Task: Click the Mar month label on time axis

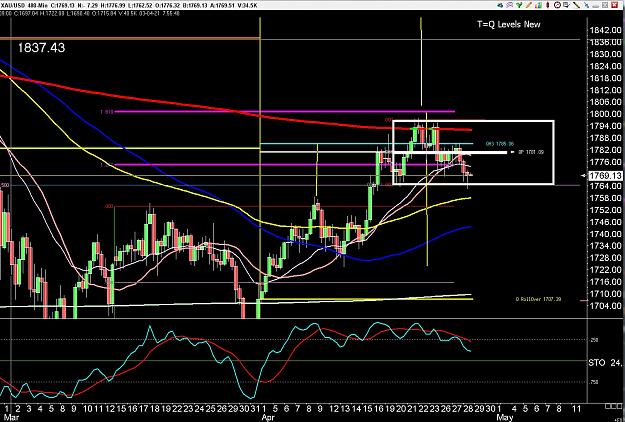Action: pos(13,417)
